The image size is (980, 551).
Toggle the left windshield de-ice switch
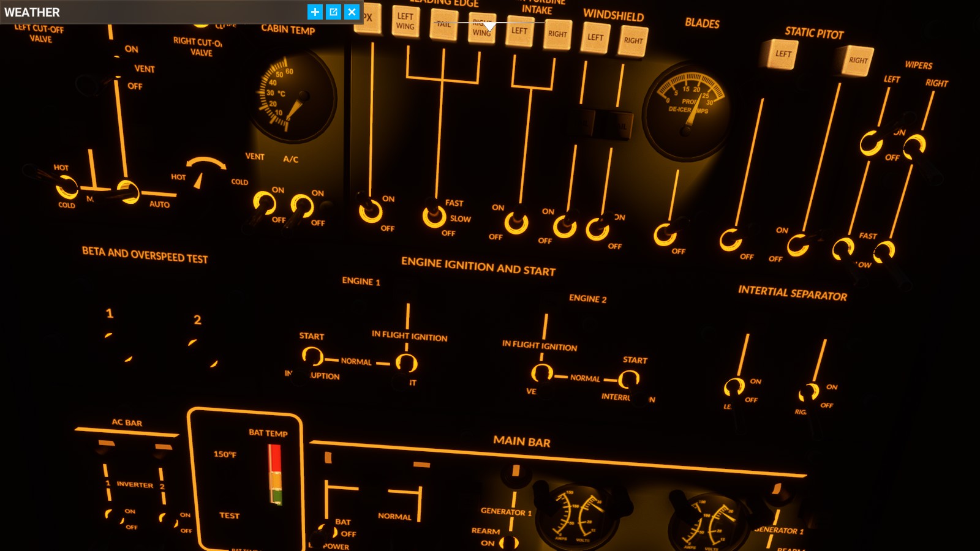(x=565, y=226)
